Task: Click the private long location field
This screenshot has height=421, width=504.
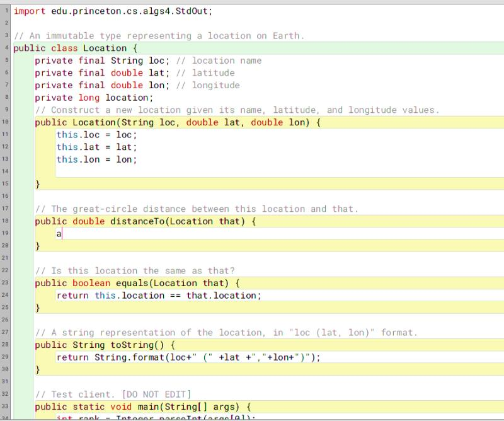Action: tap(94, 97)
